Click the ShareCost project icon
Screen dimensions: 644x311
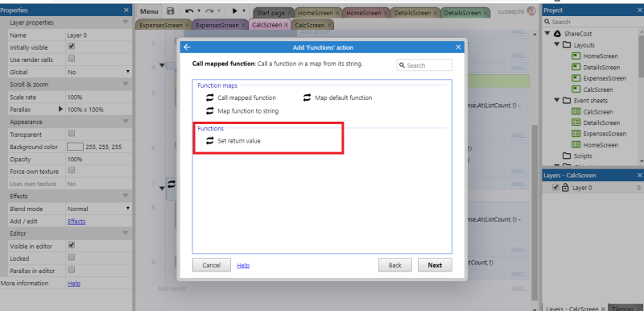(x=557, y=34)
